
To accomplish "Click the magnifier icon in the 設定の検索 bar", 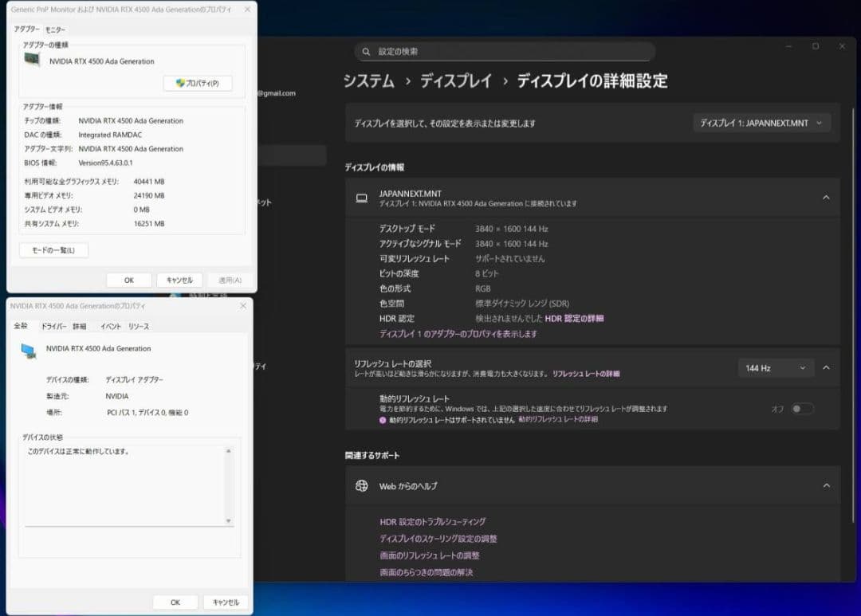I will click(365, 51).
